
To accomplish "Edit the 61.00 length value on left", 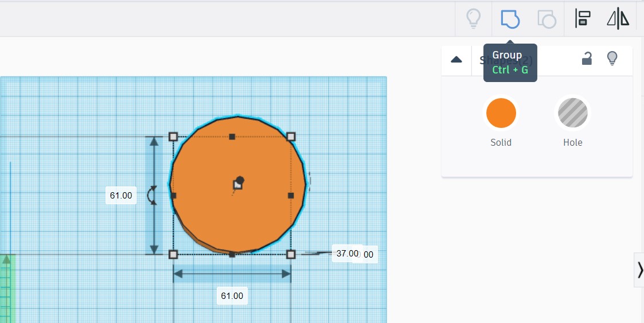I will 121,196.
